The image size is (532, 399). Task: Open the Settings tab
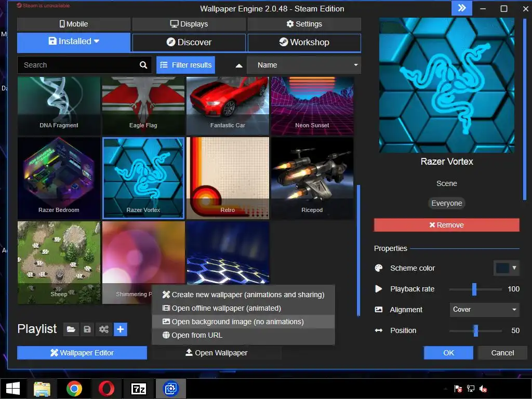[304, 24]
